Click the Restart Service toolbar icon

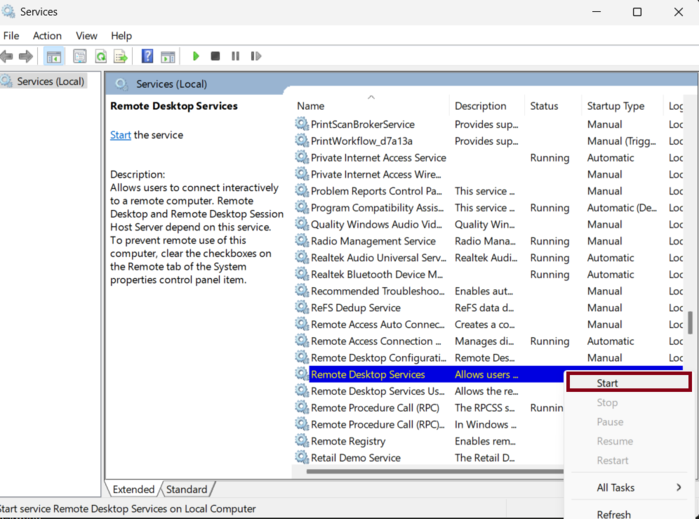tap(256, 57)
